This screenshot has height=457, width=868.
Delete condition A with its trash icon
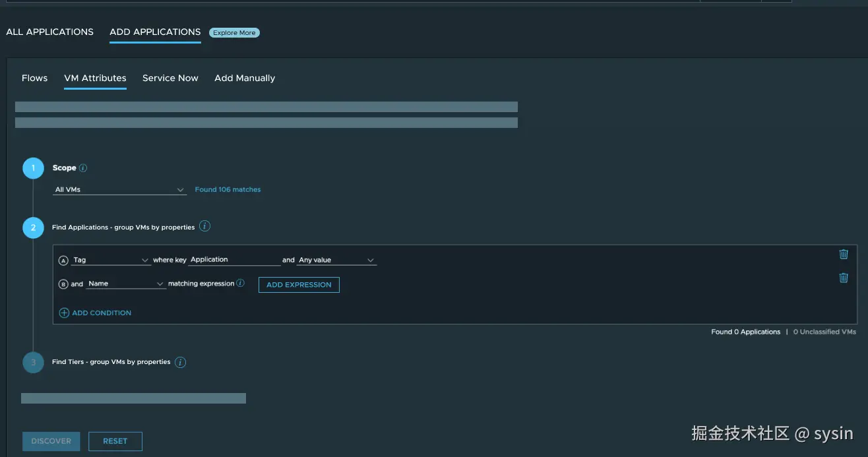(843, 254)
